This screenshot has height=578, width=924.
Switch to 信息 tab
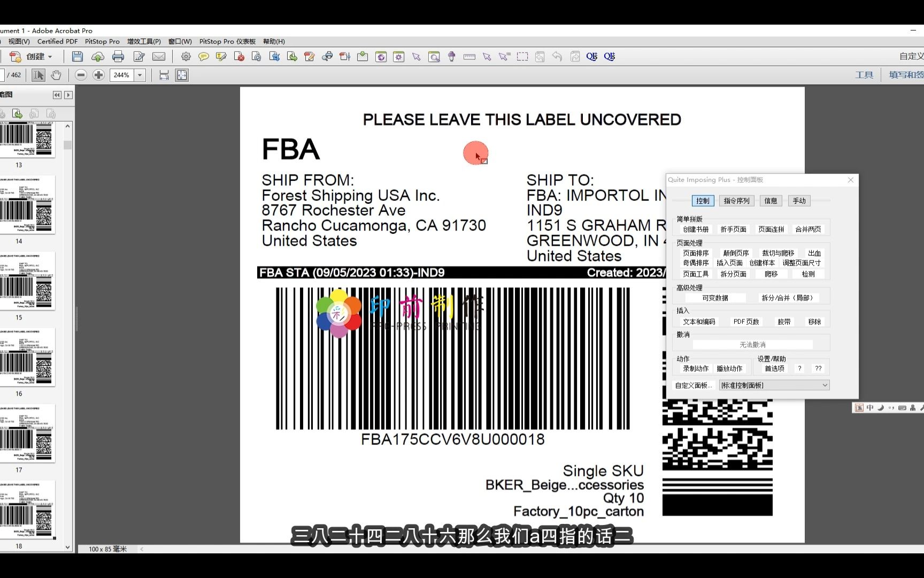click(x=771, y=201)
